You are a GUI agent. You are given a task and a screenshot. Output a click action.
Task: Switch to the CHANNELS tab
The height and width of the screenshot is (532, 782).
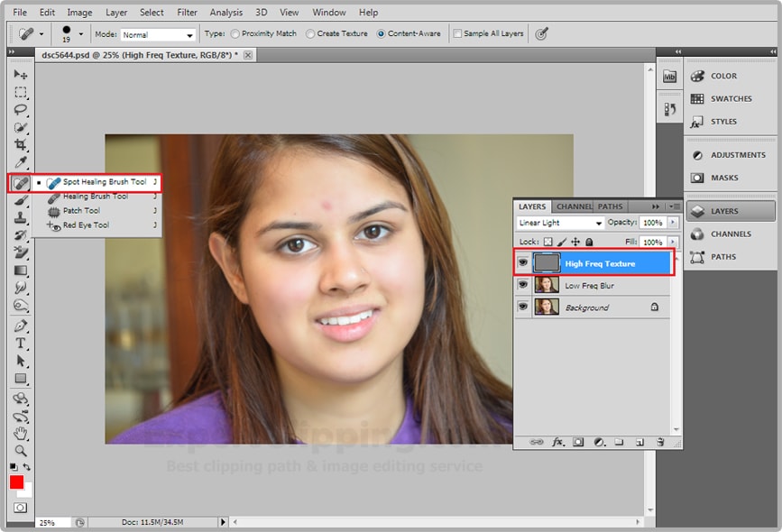[x=575, y=206]
